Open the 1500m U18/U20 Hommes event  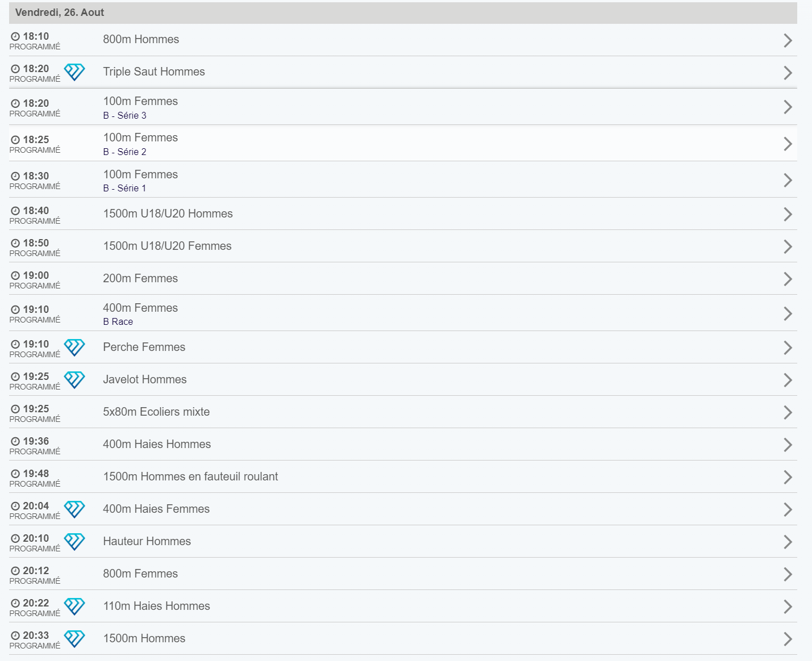click(x=168, y=214)
